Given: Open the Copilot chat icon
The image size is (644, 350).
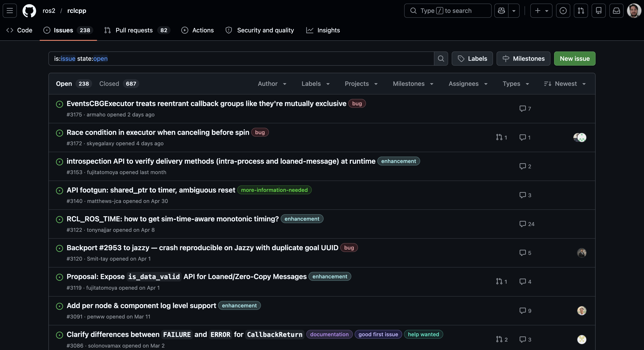Looking at the screenshot, I should (501, 10).
